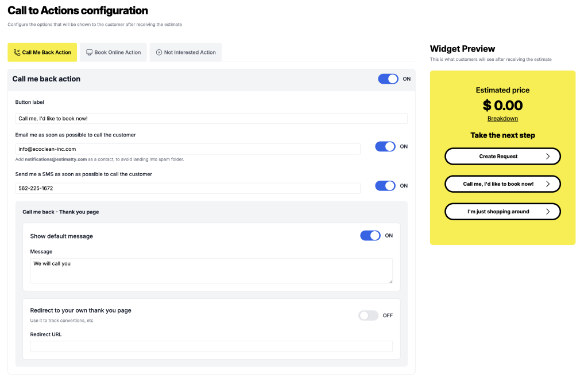Viewport: 588px width, 382px height.
Task: Turn off Show default message toggle
Action: (x=370, y=236)
